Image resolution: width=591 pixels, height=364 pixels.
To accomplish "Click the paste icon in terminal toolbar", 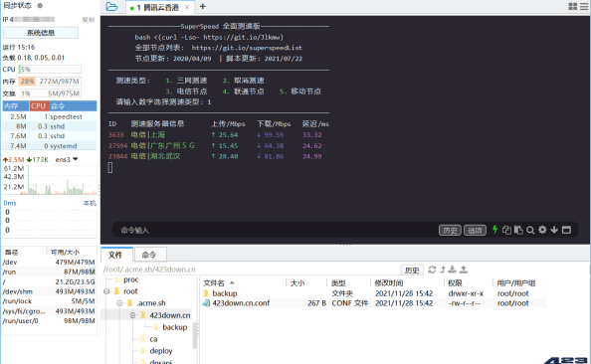I will 518,230.
